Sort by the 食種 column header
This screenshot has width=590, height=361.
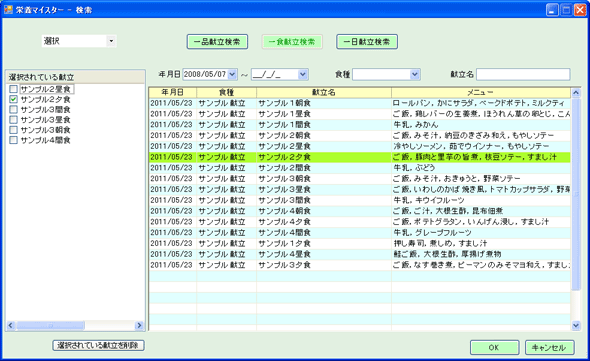tap(227, 93)
